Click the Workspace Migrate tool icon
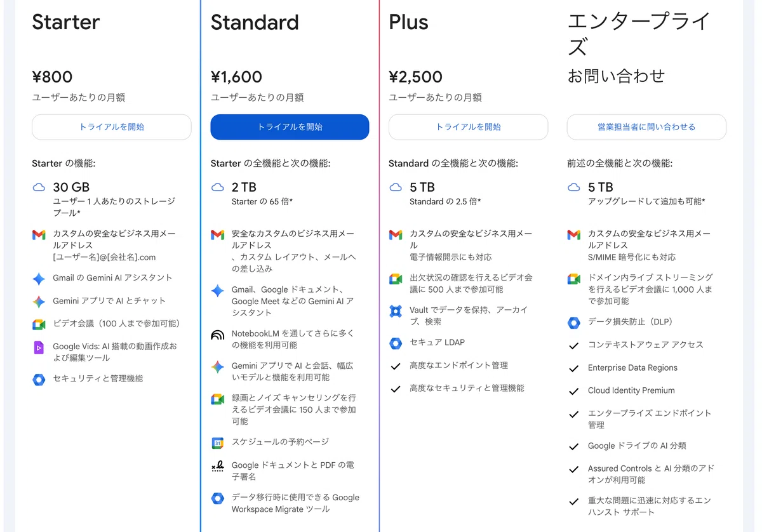762x532 pixels. [218, 499]
